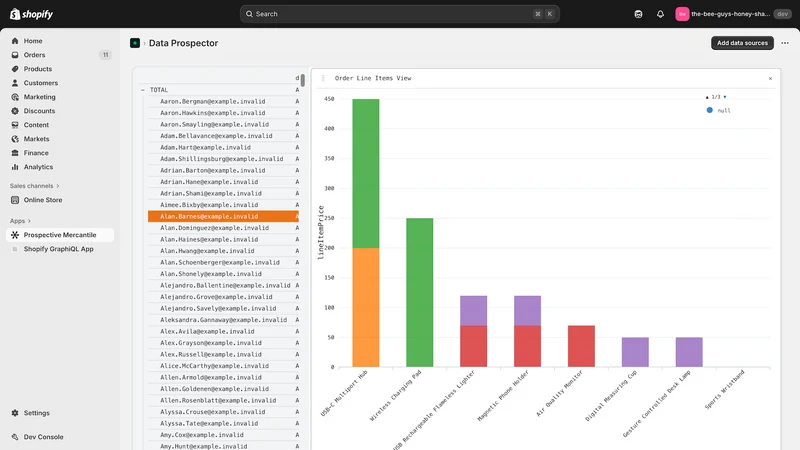Click the purple Digital Measuring Cup bar
Screen dimensions: 800x450
click(635, 352)
